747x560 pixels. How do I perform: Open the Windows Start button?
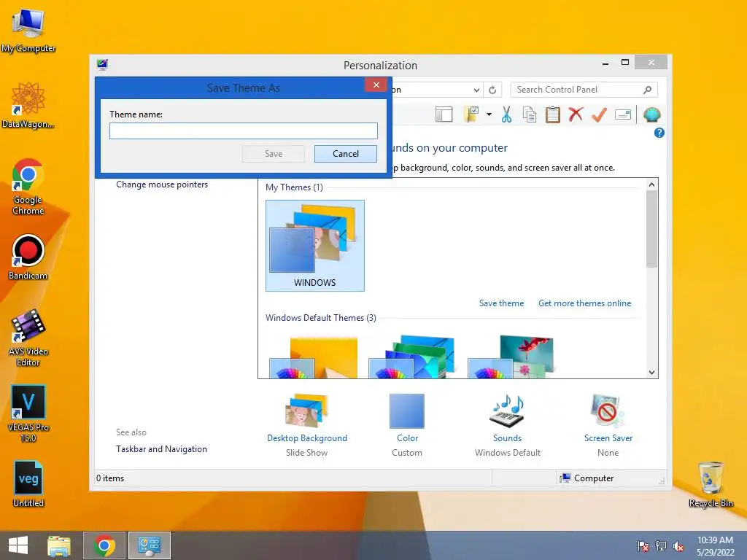(18, 545)
